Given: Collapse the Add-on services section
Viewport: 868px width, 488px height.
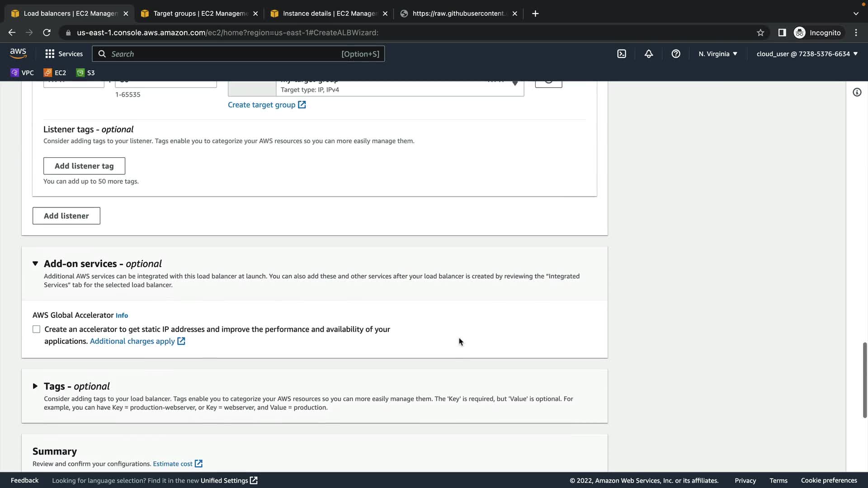Looking at the screenshot, I should [35, 263].
